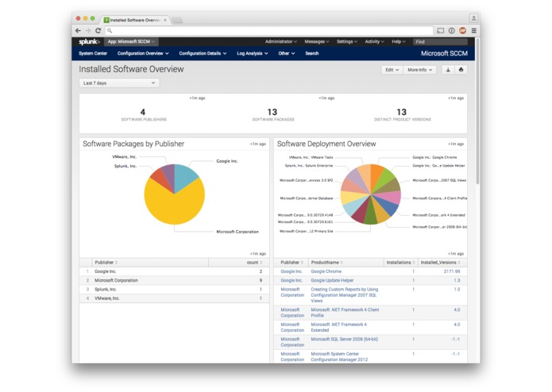Click the circular info extension icon

(452, 31)
